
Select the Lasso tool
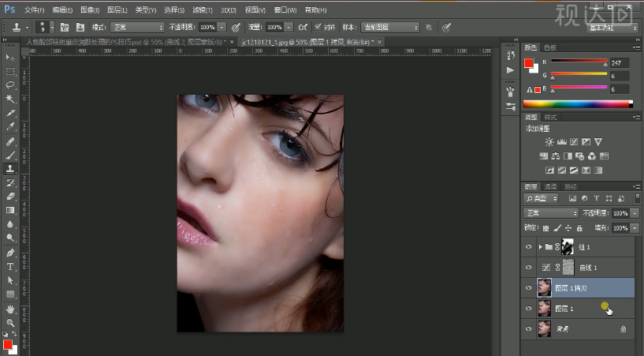coord(10,84)
